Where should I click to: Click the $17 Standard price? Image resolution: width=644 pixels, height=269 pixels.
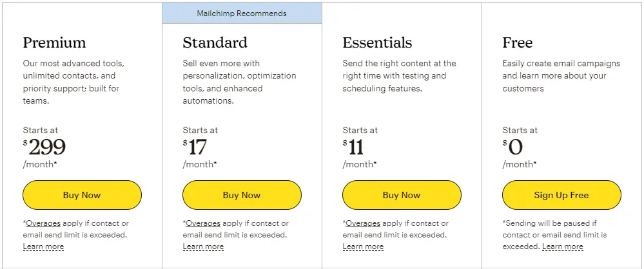(x=195, y=147)
